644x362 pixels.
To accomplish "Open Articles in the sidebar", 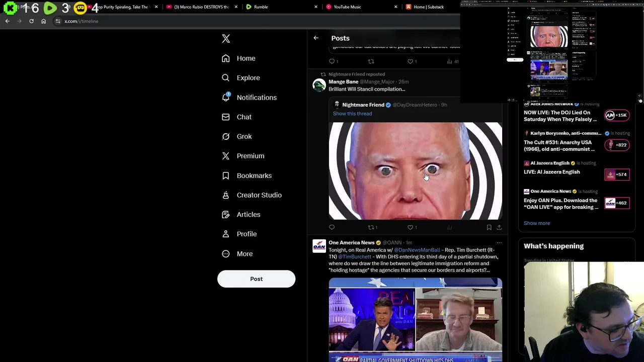I will [x=242, y=215].
